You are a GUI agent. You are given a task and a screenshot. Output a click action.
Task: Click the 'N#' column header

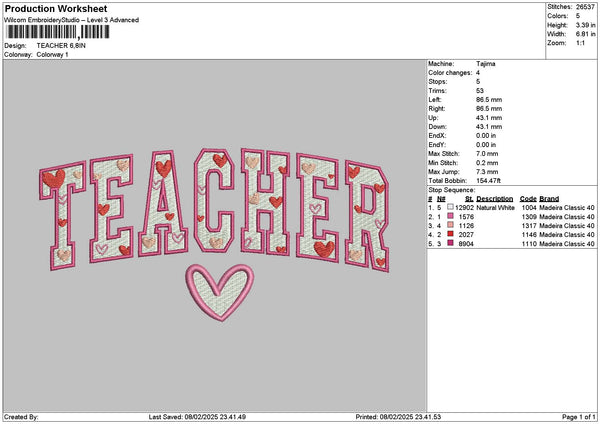pyautogui.click(x=441, y=199)
